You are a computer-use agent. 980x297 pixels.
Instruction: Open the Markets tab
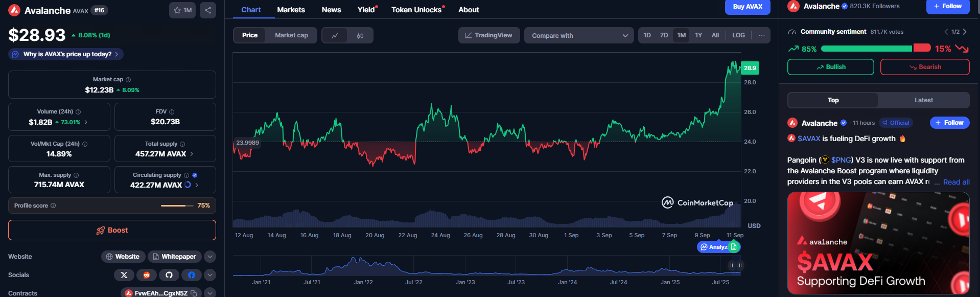coord(291,10)
